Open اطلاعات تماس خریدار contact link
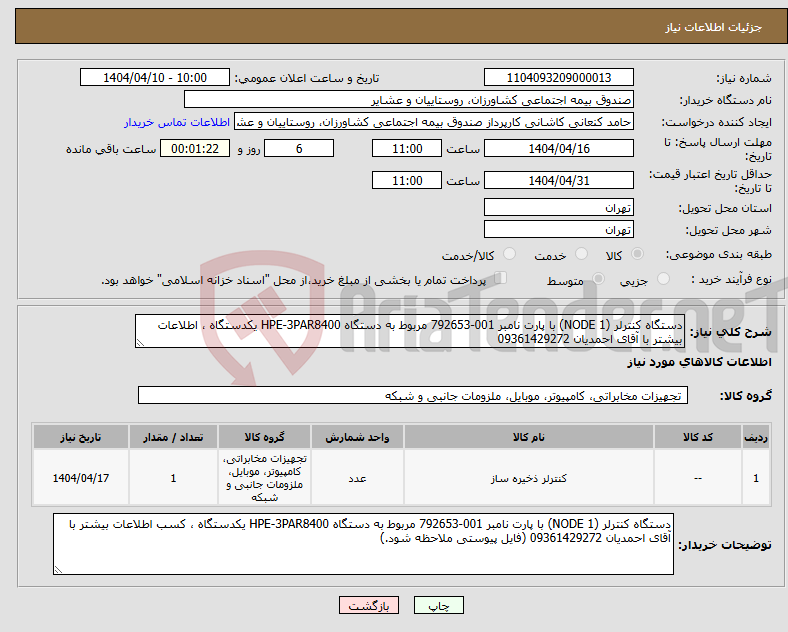 pyautogui.click(x=177, y=123)
